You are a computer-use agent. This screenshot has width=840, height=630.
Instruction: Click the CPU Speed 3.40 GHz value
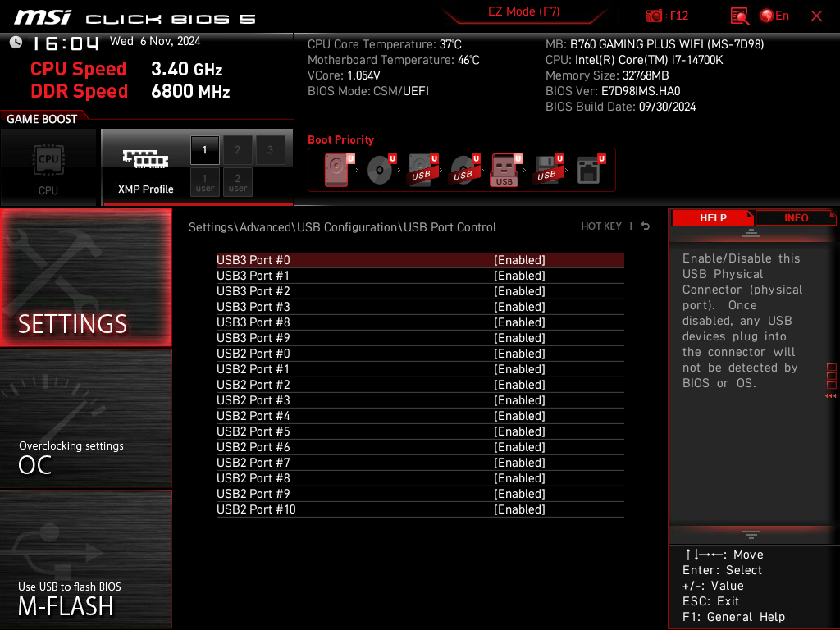186,69
